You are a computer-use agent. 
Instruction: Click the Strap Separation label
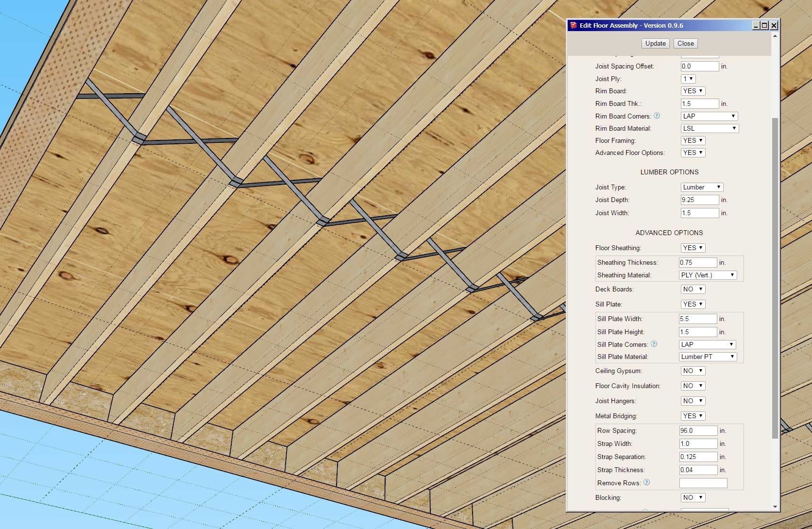(621, 457)
